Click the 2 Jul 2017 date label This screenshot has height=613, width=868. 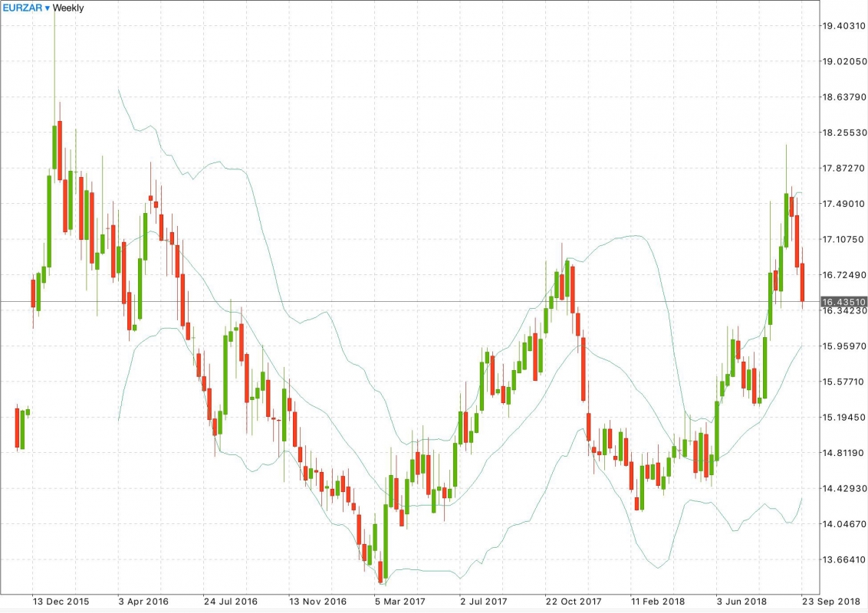coord(484,602)
